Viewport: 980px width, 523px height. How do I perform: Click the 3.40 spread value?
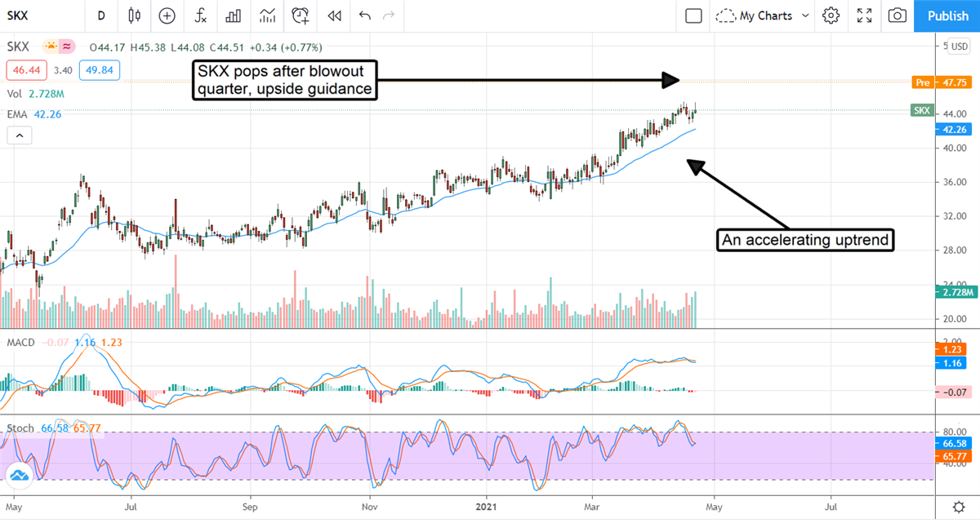pyautogui.click(x=63, y=71)
